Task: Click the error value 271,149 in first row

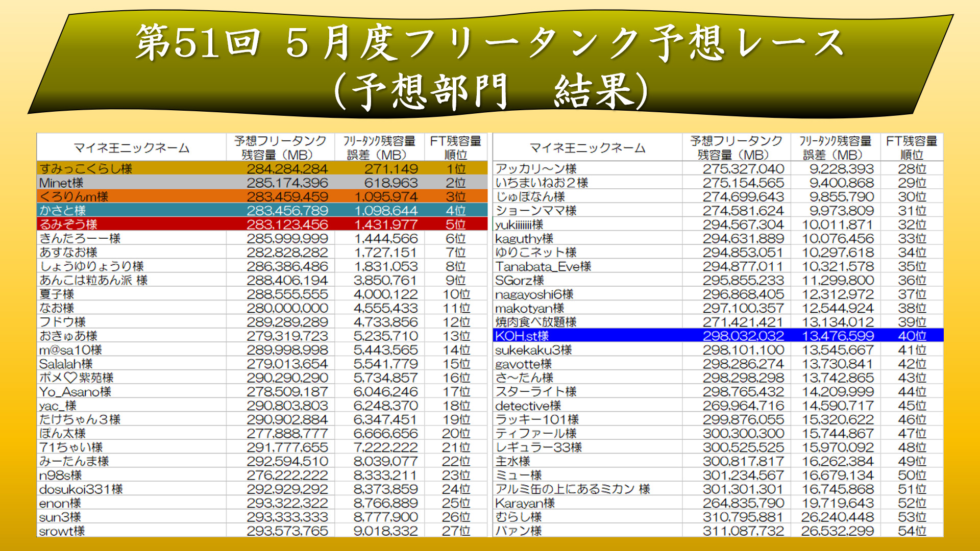Action: 391,169
